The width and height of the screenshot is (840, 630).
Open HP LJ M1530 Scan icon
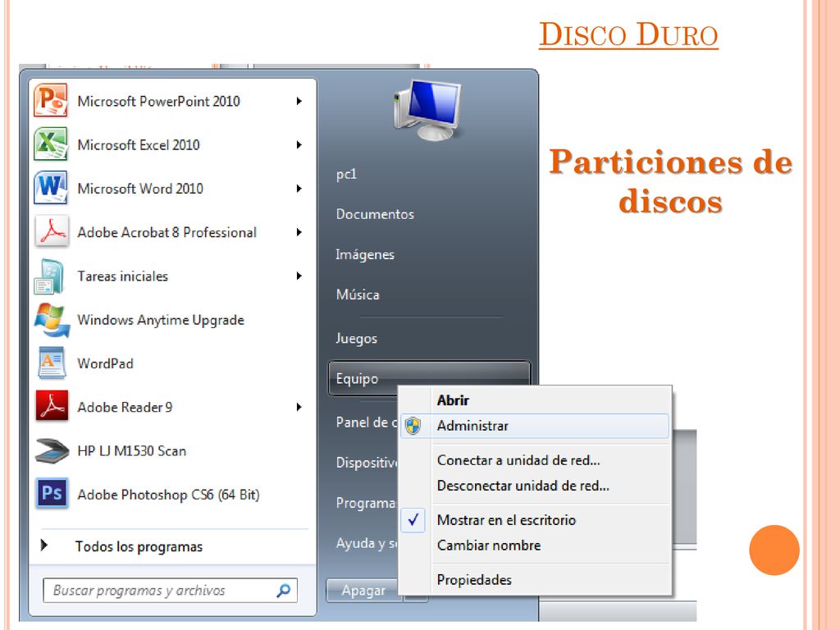[52, 450]
